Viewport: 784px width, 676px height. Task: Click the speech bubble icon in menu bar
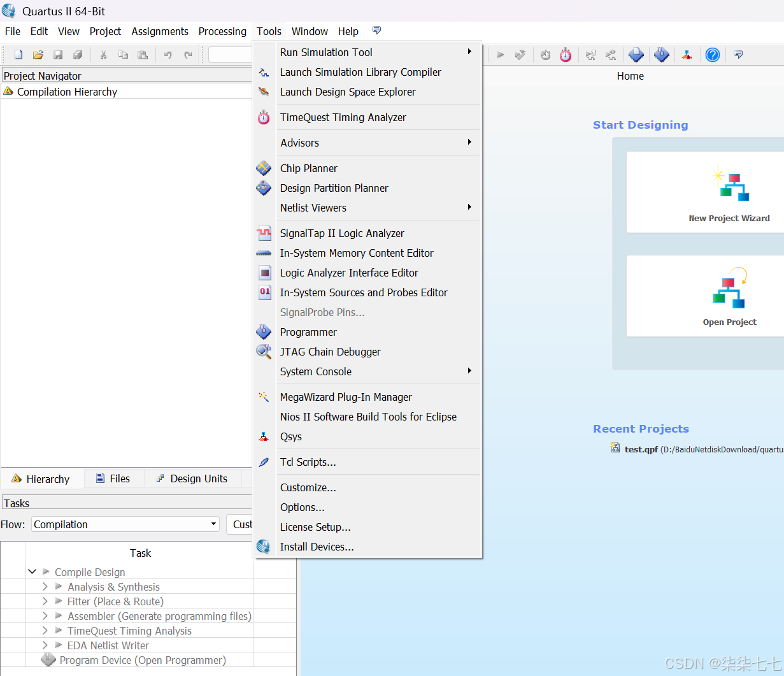pyautogui.click(x=376, y=31)
